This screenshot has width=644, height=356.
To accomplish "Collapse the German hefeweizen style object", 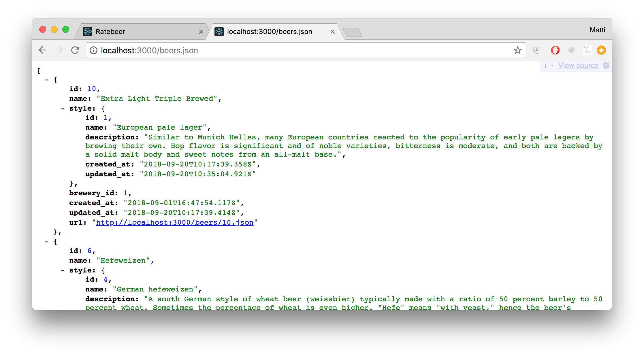I will 63,270.
